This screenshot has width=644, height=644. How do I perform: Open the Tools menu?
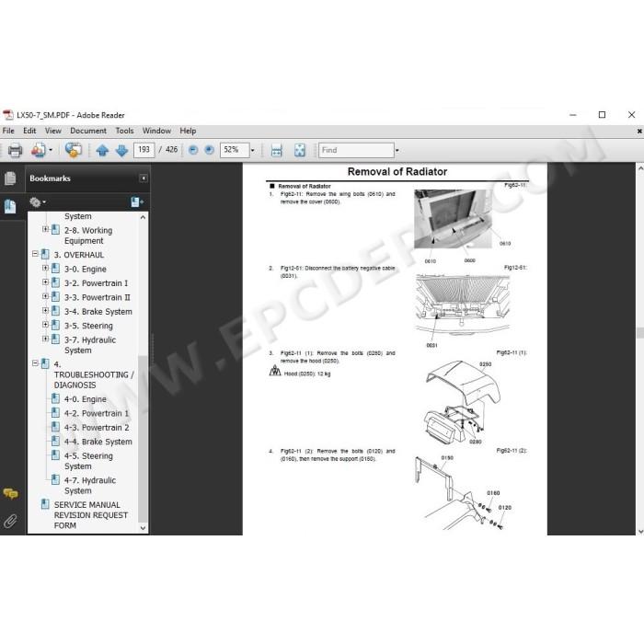pyautogui.click(x=124, y=131)
